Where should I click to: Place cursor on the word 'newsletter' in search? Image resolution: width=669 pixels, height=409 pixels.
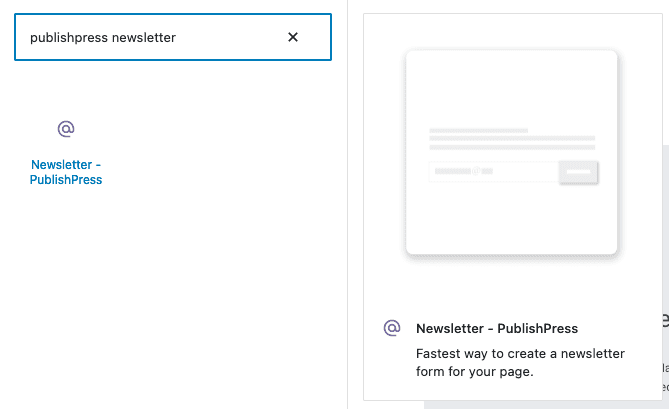point(144,37)
